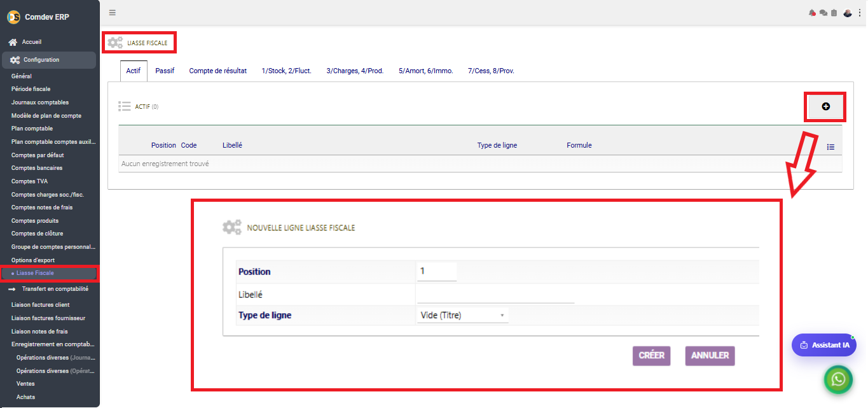Switch to the Passif tab
The image size is (868, 408).
pos(165,71)
